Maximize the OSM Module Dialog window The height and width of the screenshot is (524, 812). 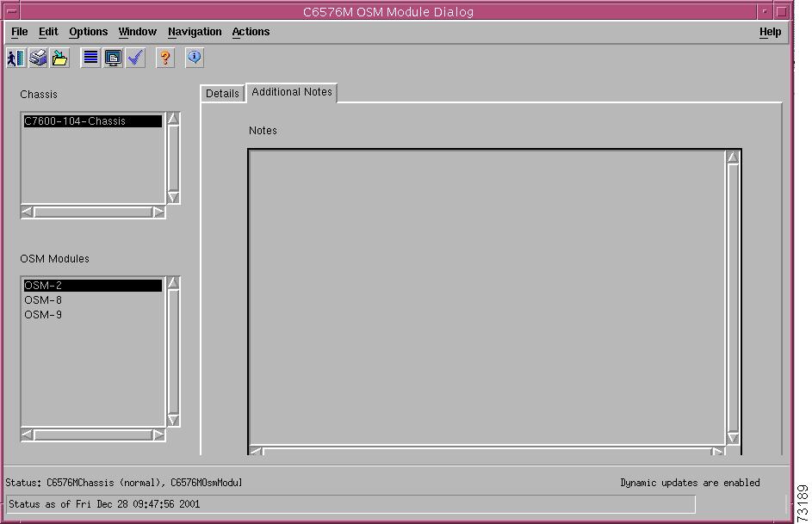pyautogui.click(x=782, y=11)
